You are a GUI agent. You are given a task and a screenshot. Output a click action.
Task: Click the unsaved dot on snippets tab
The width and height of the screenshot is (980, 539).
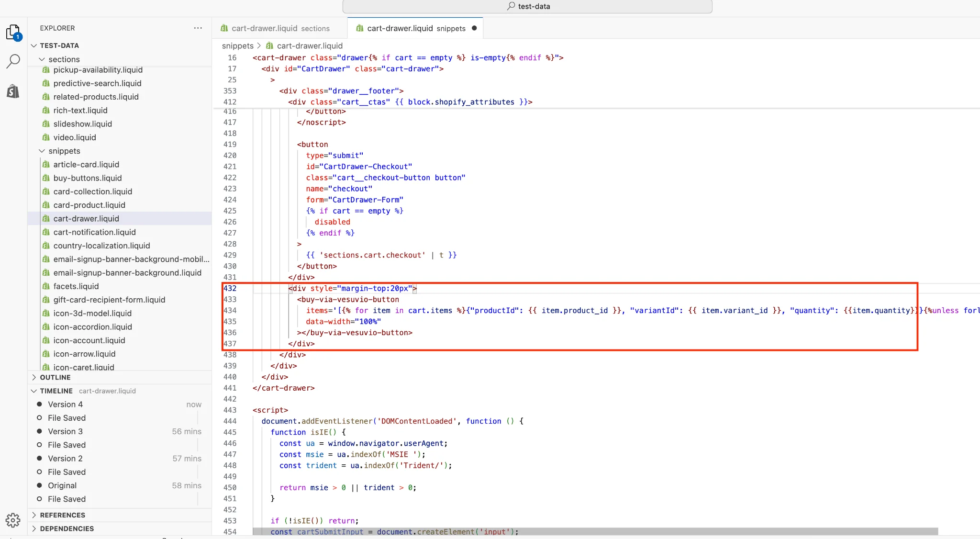[474, 28]
